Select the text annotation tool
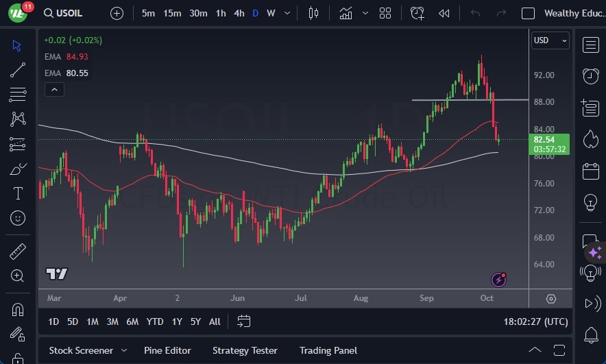 18,193
